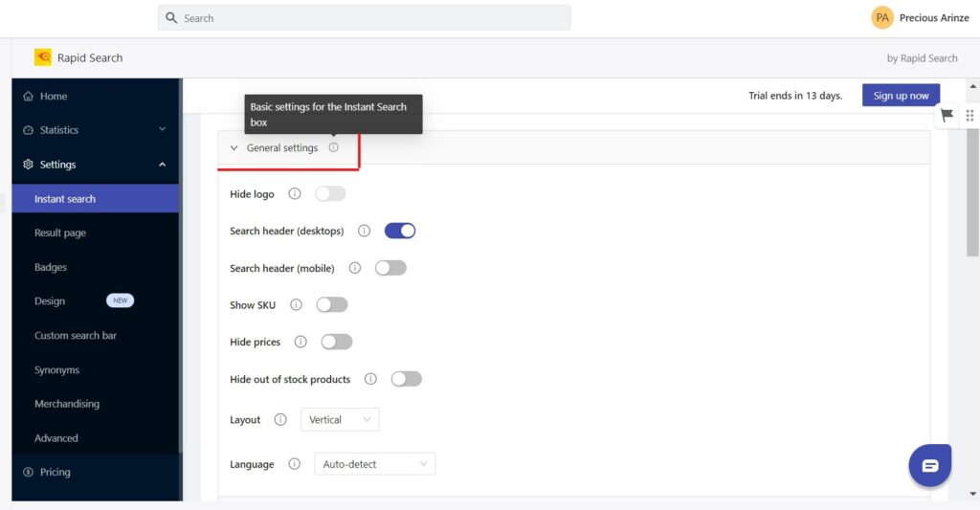Click 'by Rapid Search' text

922,58
